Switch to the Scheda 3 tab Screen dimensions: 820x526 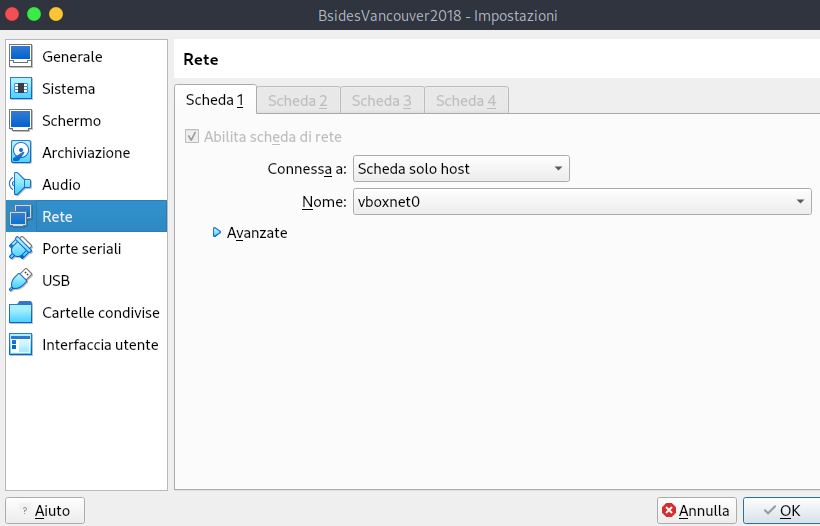click(x=382, y=100)
